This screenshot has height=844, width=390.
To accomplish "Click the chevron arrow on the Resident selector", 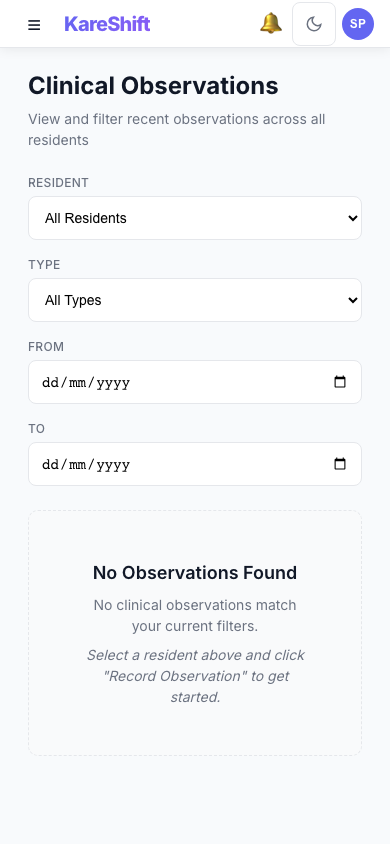I will (x=353, y=219).
